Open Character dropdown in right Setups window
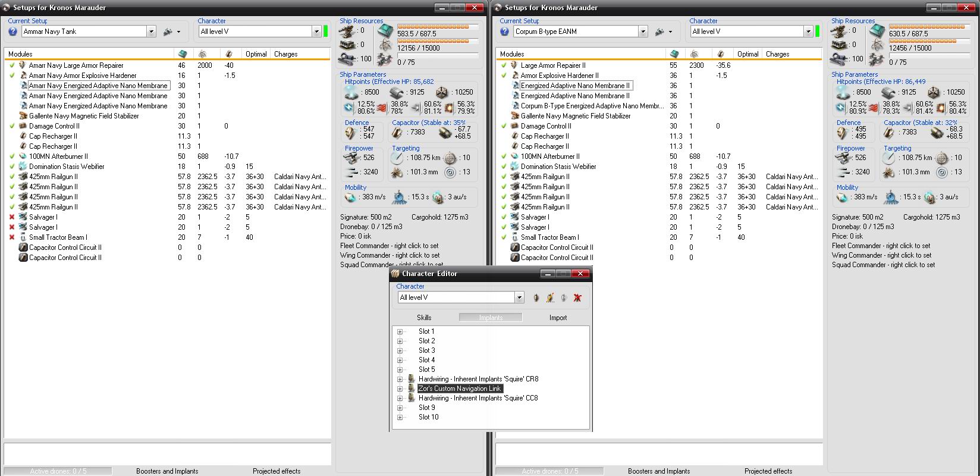This screenshot has width=980, height=476. coord(808,32)
